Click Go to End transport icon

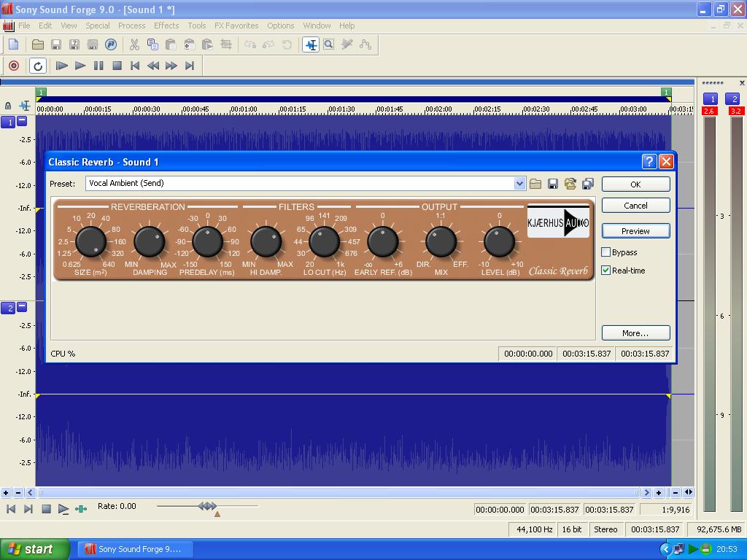coord(190,66)
